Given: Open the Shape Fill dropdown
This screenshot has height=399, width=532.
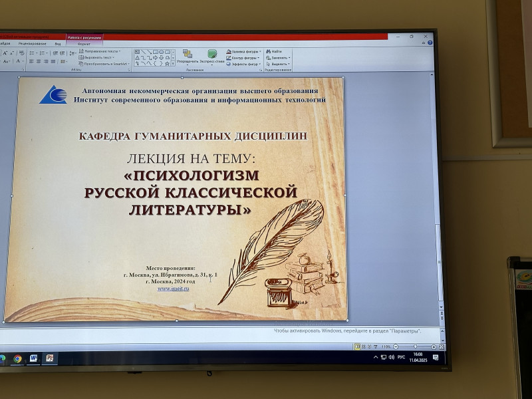Looking at the screenshot, I should [x=244, y=52].
